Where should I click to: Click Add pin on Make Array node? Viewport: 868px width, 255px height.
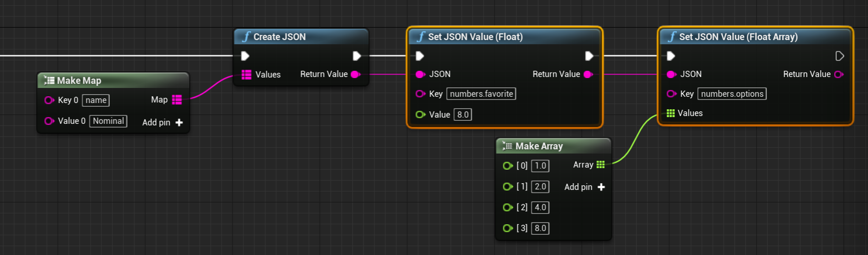click(585, 187)
